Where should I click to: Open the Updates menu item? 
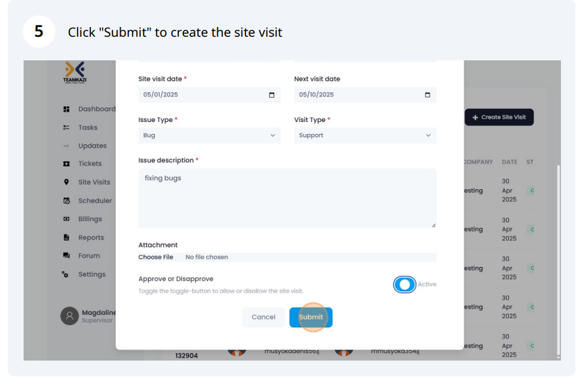click(92, 146)
